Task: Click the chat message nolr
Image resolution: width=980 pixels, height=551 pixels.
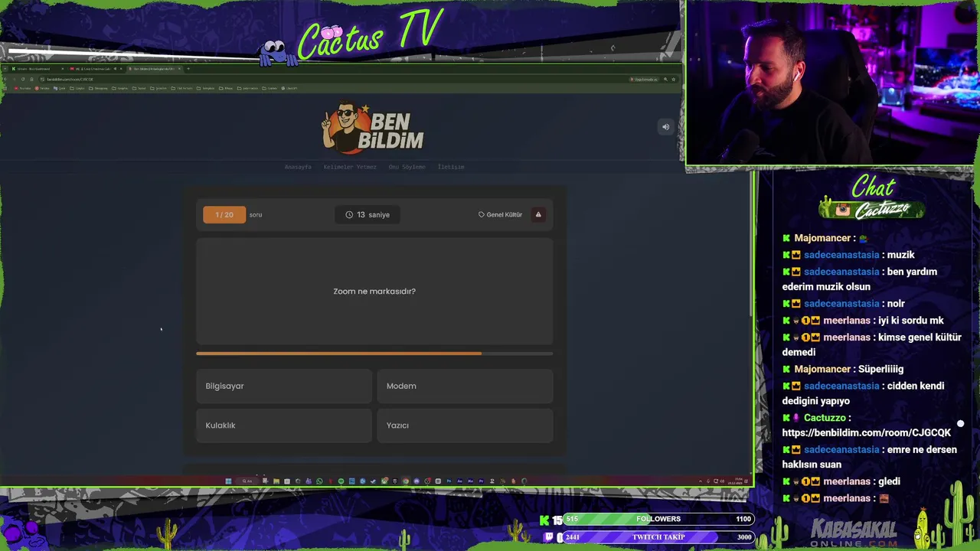Action: [896, 304]
